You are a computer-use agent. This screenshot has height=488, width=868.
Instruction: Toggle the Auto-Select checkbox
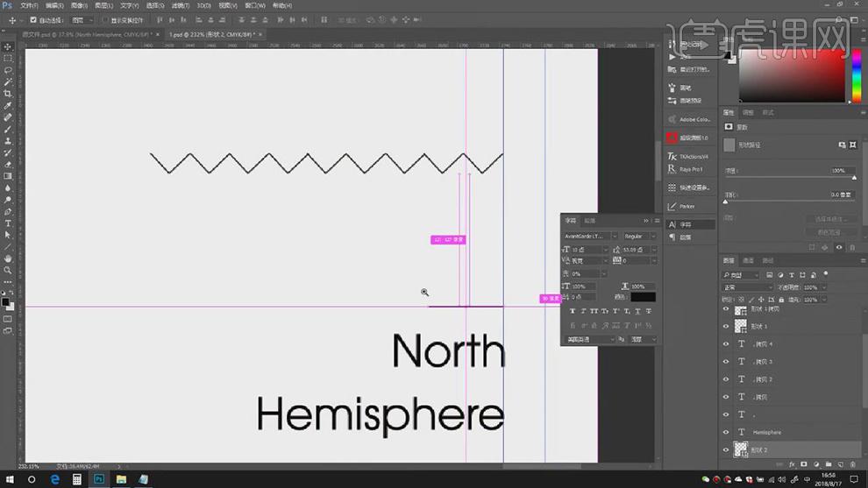tap(33, 20)
